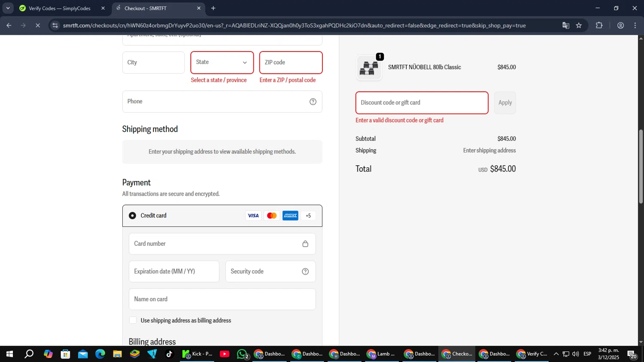This screenshot has height=362, width=644.
Task: Stop loading the page with the X button
Action: click(37, 26)
